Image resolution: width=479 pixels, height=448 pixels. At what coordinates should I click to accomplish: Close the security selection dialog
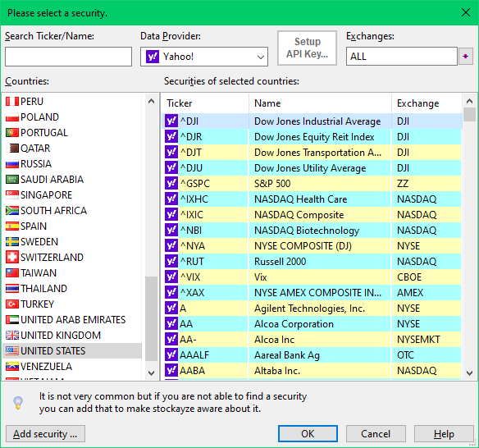point(466,12)
